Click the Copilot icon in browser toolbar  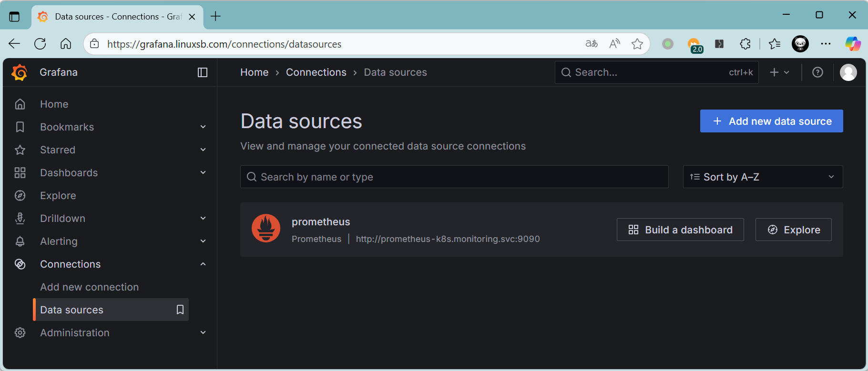click(x=852, y=44)
